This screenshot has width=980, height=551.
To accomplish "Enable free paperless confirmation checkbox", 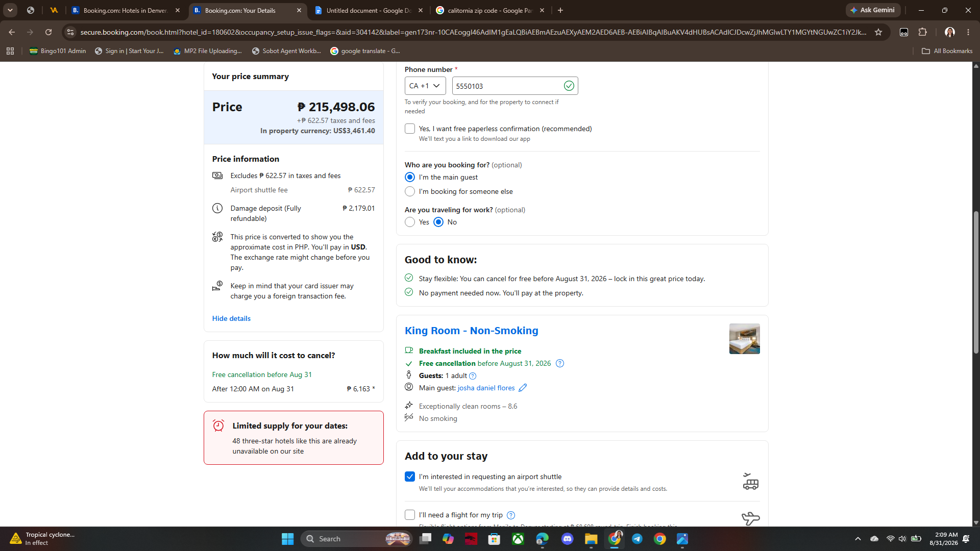I will point(410,129).
